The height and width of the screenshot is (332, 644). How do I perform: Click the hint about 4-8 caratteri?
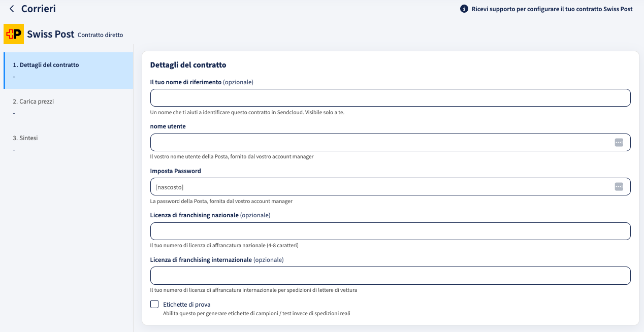224,245
